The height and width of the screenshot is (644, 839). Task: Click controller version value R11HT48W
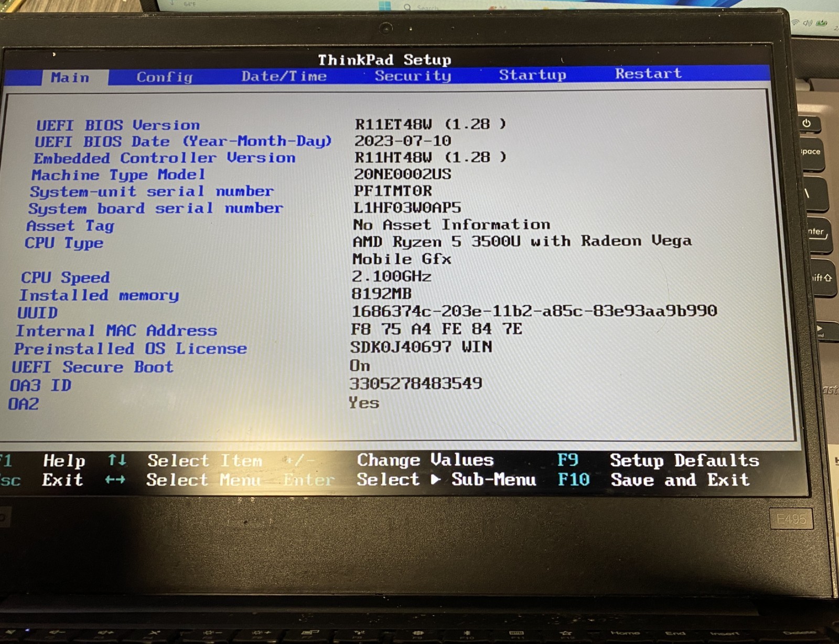[431, 157]
